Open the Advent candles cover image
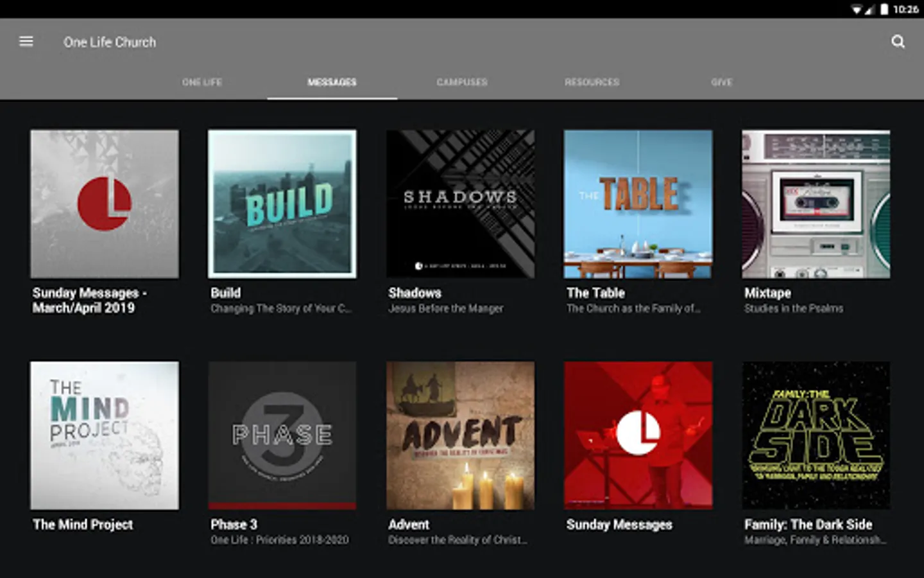The height and width of the screenshot is (578, 924). [460, 435]
